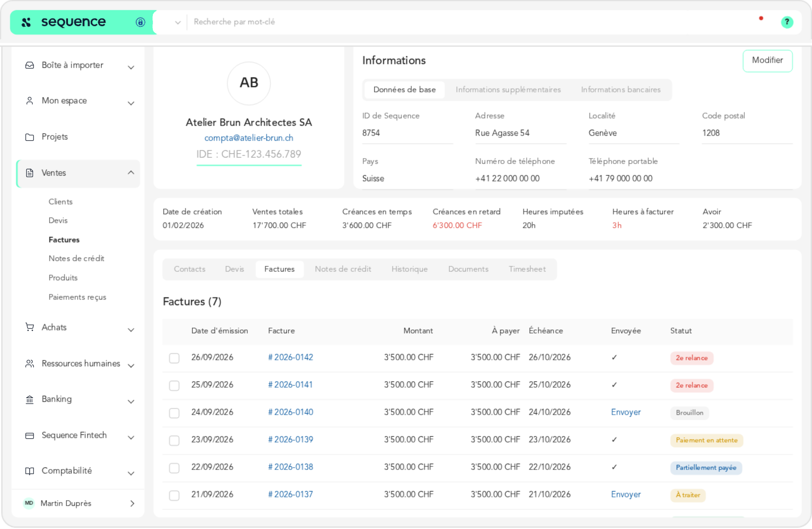Switch to Informations supplémentaires tab

coord(508,90)
